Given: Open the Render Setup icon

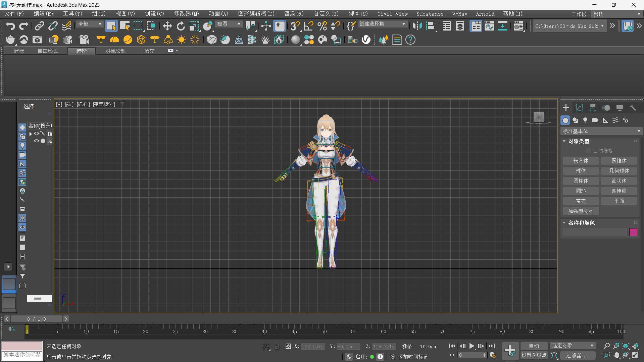Looking at the screenshot, I should point(518,26).
